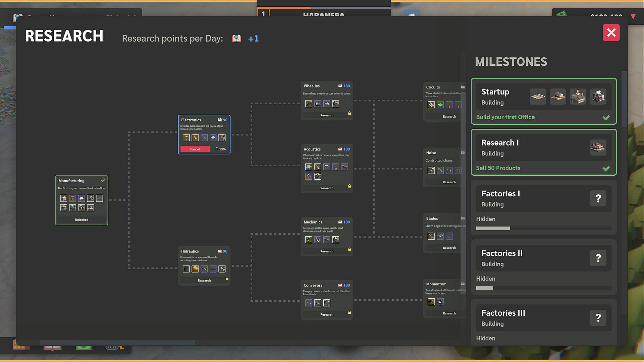
Task: Select the first product icon in Wheelies card
Action: click(x=309, y=104)
